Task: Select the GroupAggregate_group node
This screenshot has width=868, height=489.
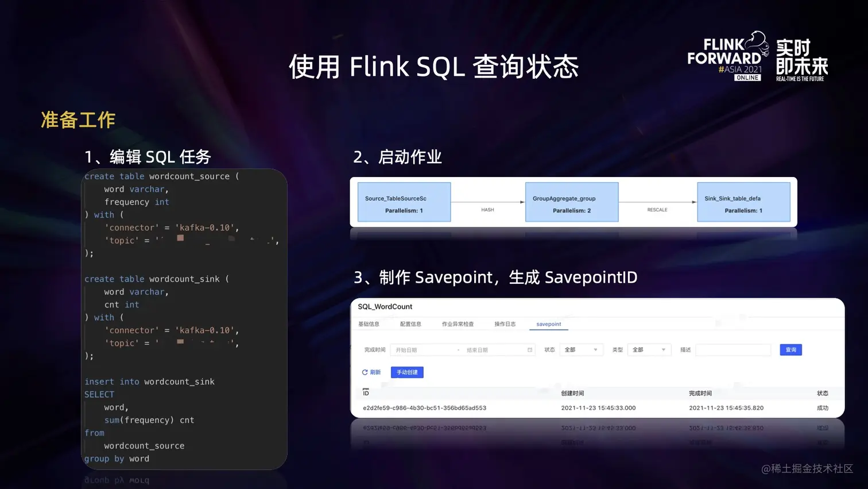Action: coord(572,202)
